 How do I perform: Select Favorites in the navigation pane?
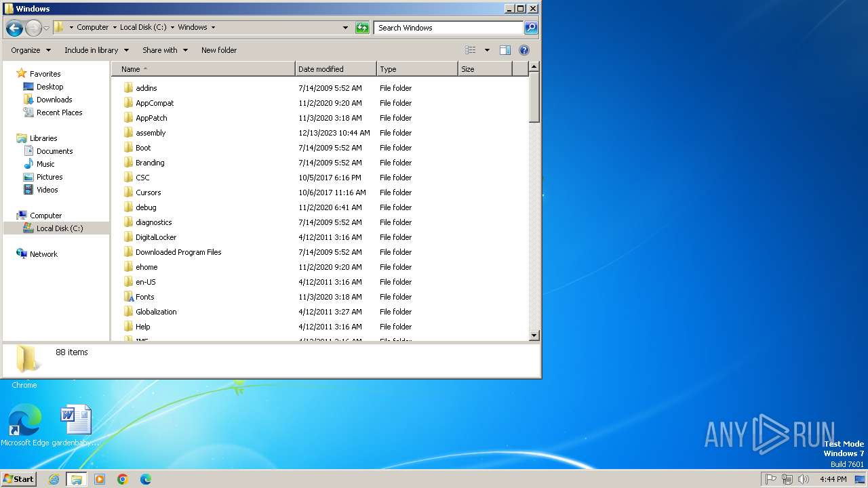pyautogui.click(x=45, y=74)
